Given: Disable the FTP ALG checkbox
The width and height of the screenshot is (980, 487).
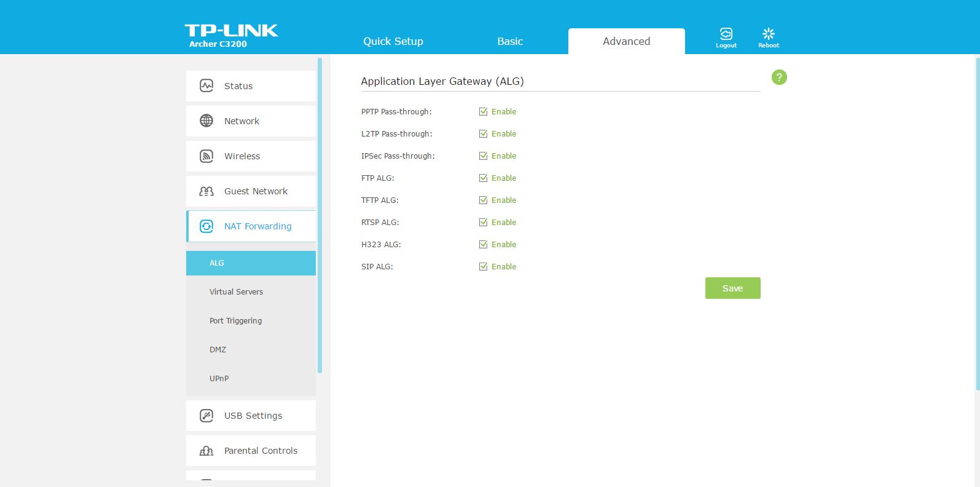Looking at the screenshot, I should click(483, 178).
